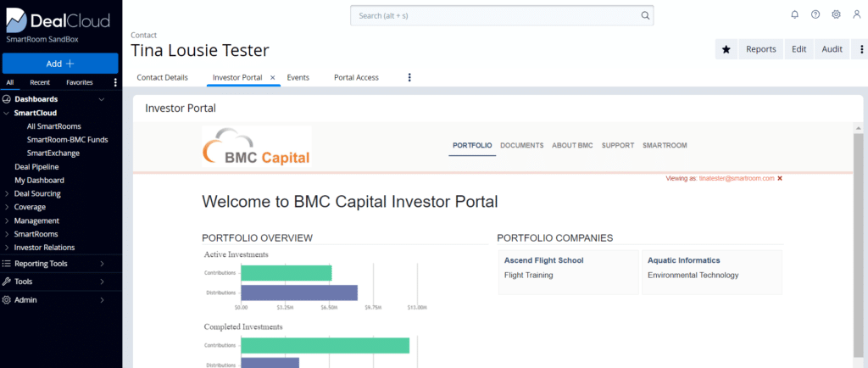The image size is (868, 368).
Task: Open My Dashboard
Action: tap(39, 181)
